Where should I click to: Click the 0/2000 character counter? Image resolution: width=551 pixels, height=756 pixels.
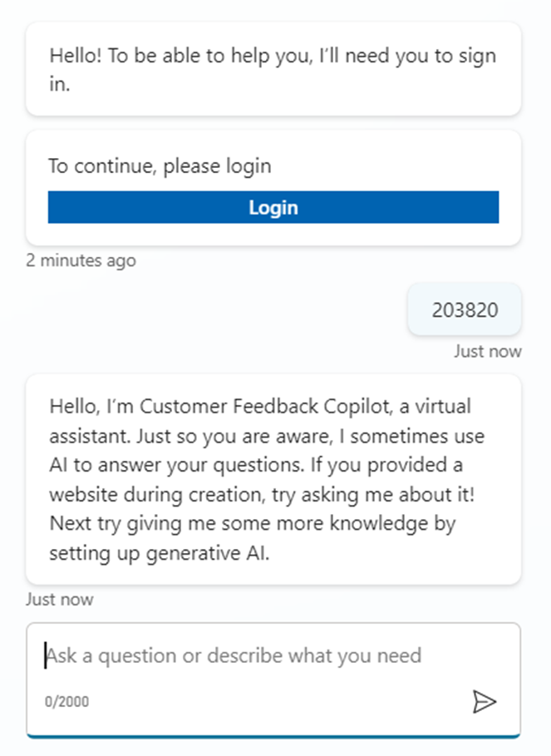click(x=67, y=702)
